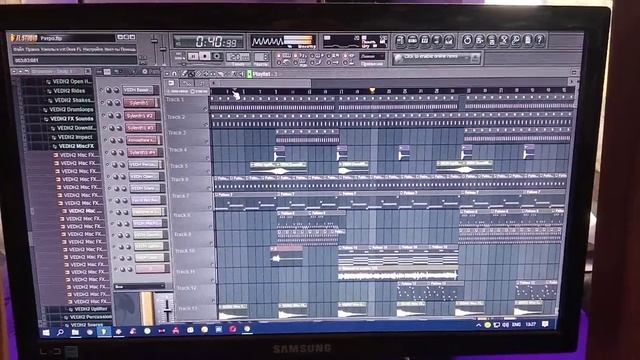Viewport: 640px width, 360px height.
Task: Open the Файл menu
Action: tap(18, 49)
